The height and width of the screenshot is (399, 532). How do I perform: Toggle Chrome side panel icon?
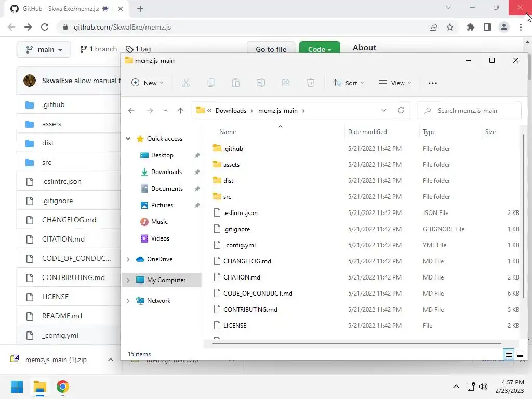point(487,27)
